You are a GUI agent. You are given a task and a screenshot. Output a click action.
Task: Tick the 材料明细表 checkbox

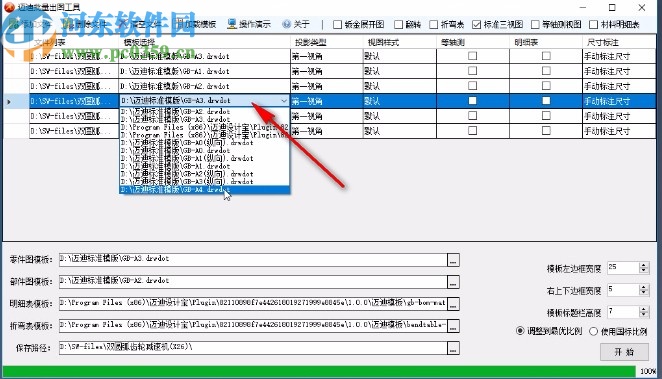[593, 24]
